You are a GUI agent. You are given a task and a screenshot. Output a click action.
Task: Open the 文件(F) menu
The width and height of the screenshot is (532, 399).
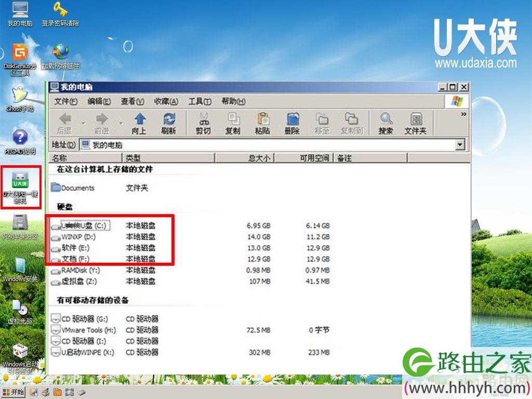[x=66, y=101]
